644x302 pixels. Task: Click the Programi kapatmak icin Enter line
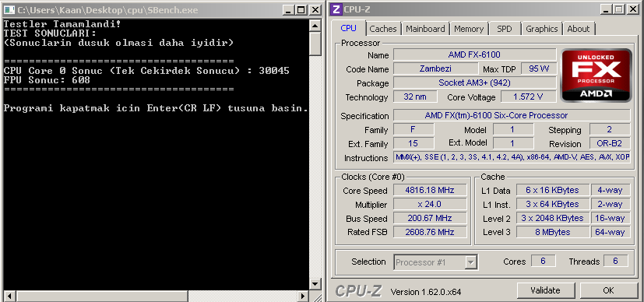(x=156, y=108)
